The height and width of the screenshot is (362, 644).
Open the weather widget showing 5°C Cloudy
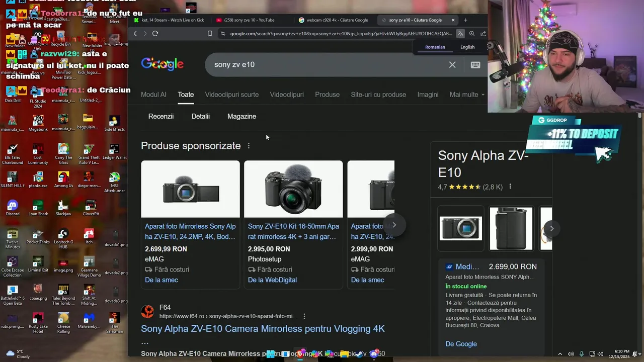(18, 354)
